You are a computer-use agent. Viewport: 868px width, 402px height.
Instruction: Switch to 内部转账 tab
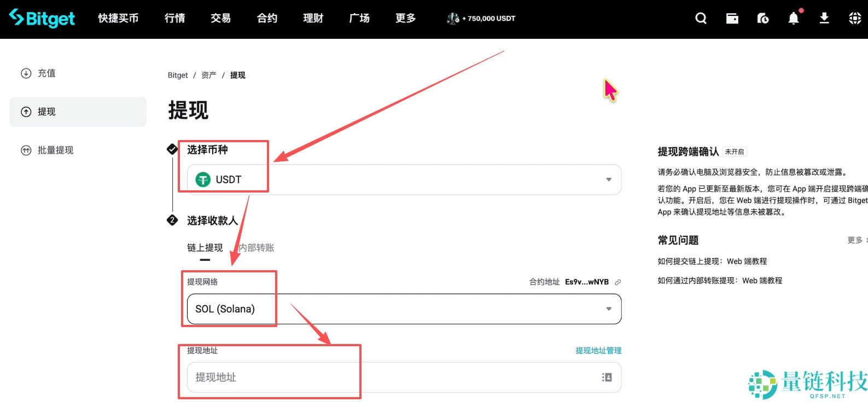[257, 248]
